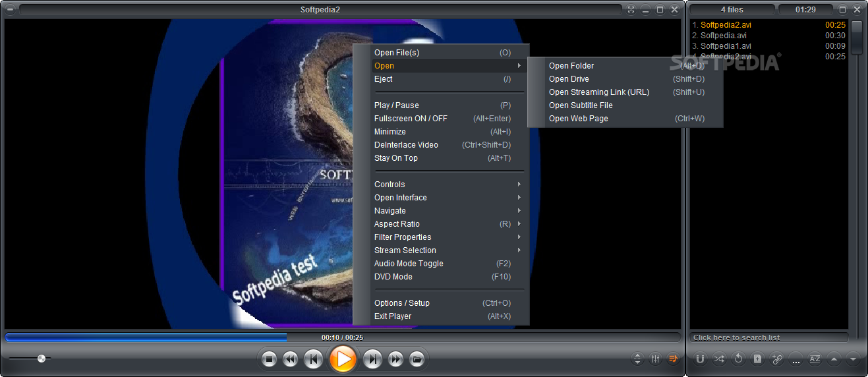Click the fast forward double-arrow button
The image size is (868, 377).
point(395,359)
